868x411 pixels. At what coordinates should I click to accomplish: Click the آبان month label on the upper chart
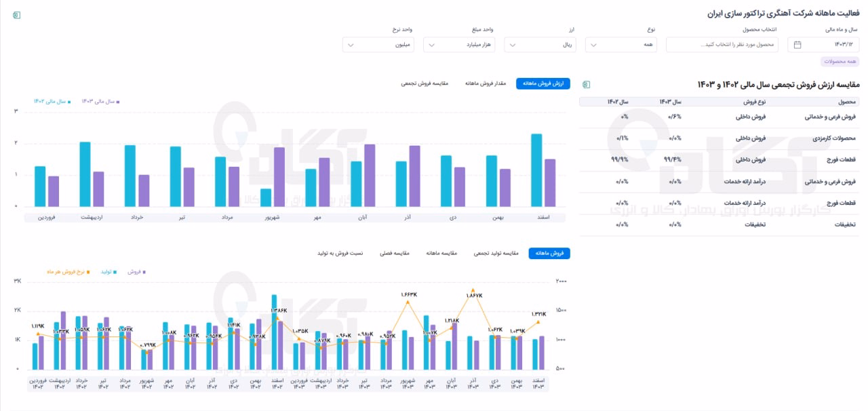pyautogui.click(x=362, y=217)
